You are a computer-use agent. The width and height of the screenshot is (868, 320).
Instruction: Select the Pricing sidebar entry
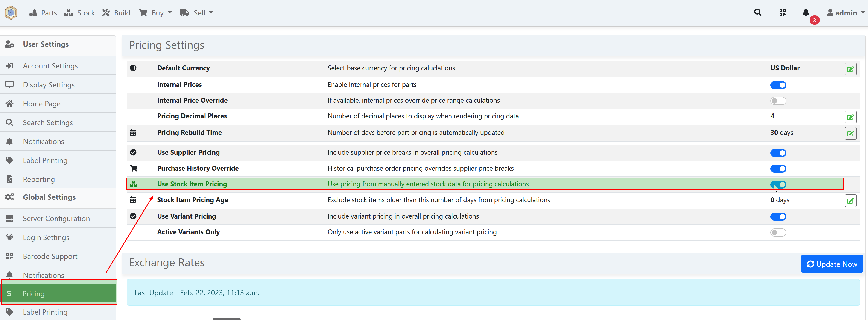pyautogui.click(x=34, y=293)
